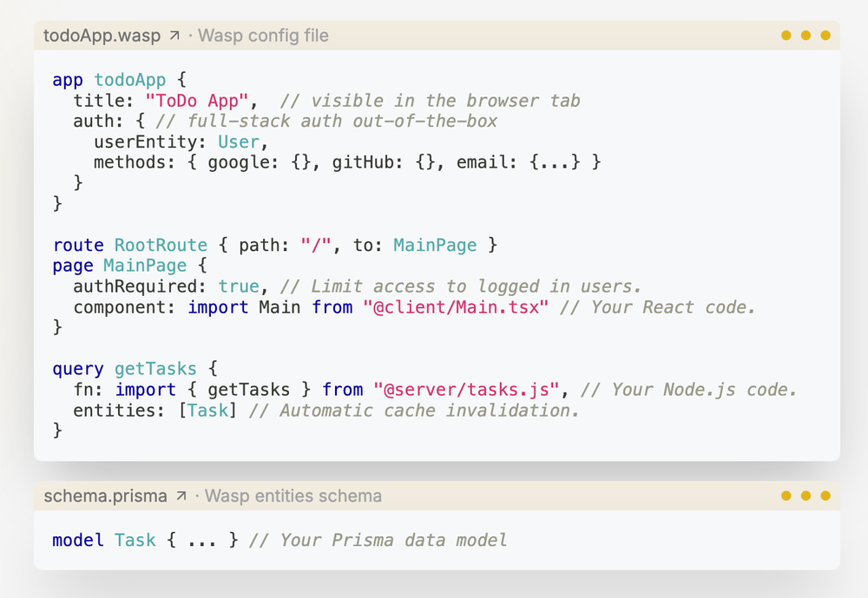Click the 'Wasp entities schema' label
Image resolution: width=868 pixels, height=598 pixels.
tap(293, 496)
